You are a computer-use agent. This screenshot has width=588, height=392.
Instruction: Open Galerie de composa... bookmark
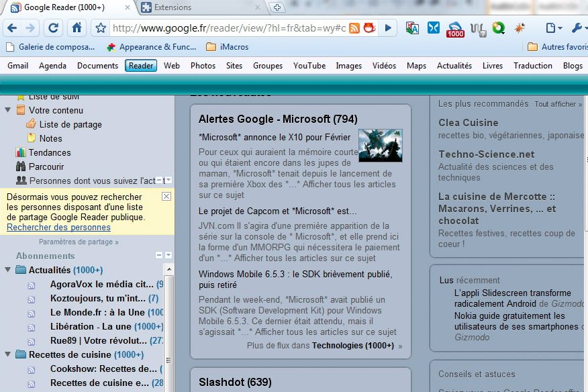coord(50,47)
